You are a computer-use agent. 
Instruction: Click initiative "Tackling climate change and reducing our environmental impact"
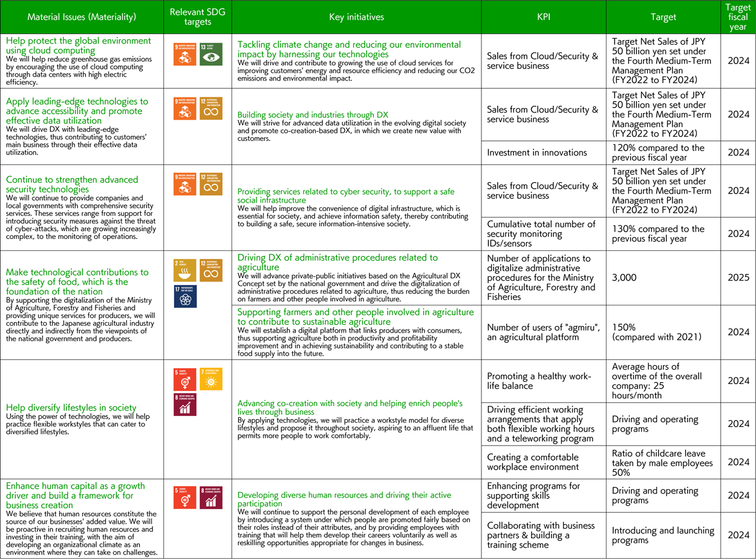349,50
